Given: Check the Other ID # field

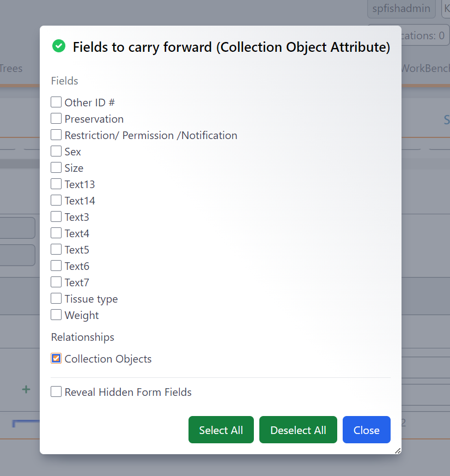Looking at the screenshot, I should [56, 102].
